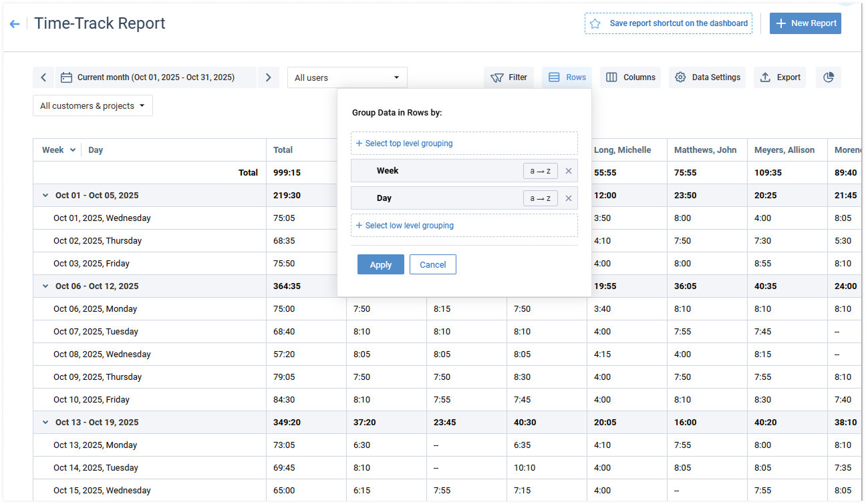Remove the Week grouping with X icon
Image resolution: width=866 pixels, height=504 pixels.
(x=569, y=171)
